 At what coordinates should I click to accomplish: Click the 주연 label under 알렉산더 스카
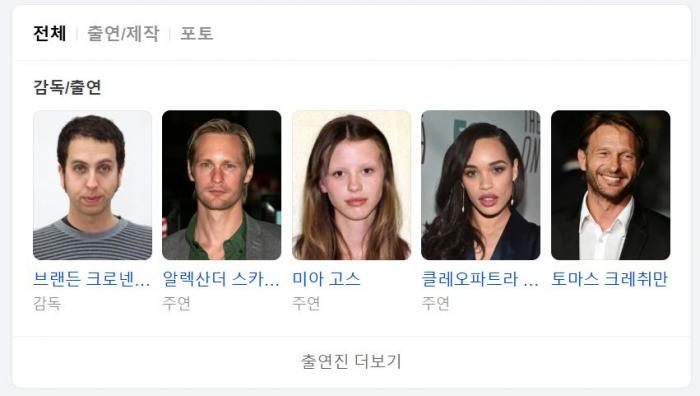(x=176, y=304)
